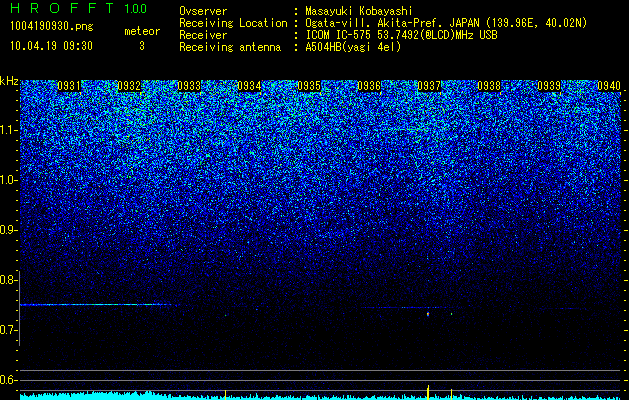Click the 0.6 frequency axis label
This screenshot has width=629, height=400.
[x=8, y=380]
